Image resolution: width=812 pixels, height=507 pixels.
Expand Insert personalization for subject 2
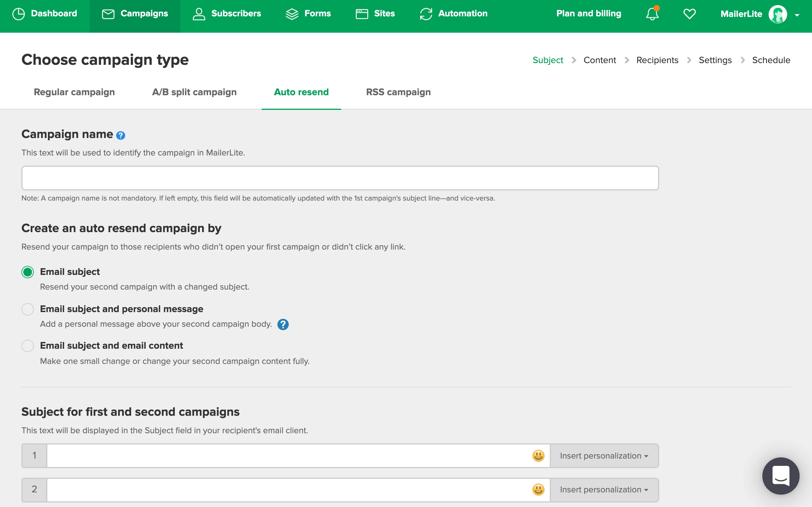(x=604, y=490)
